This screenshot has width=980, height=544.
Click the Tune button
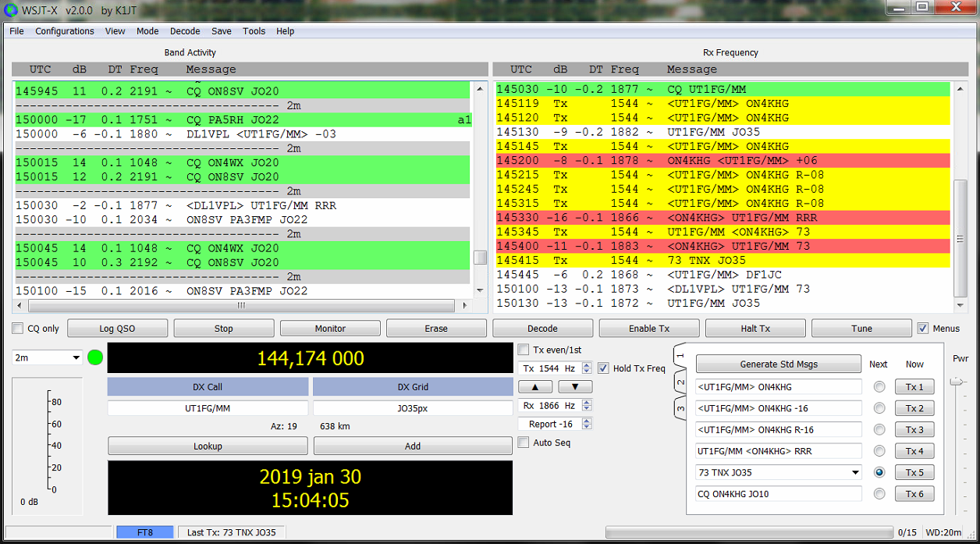pos(861,329)
